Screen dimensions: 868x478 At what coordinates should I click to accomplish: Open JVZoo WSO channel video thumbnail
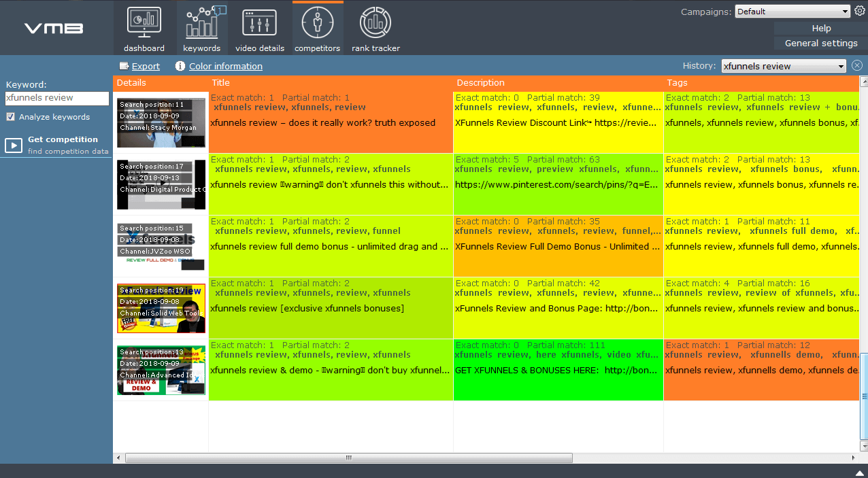(x=161, y=246)
